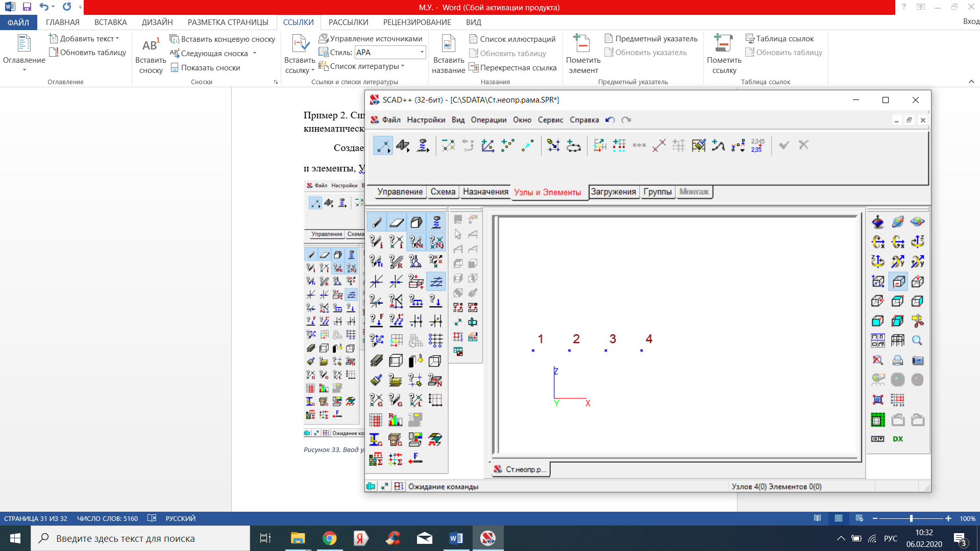Image resolution: width=980 pixels, height=551 pixels.
Task: Switch to the Группы tab in SCAD
Action: point(657,192)
